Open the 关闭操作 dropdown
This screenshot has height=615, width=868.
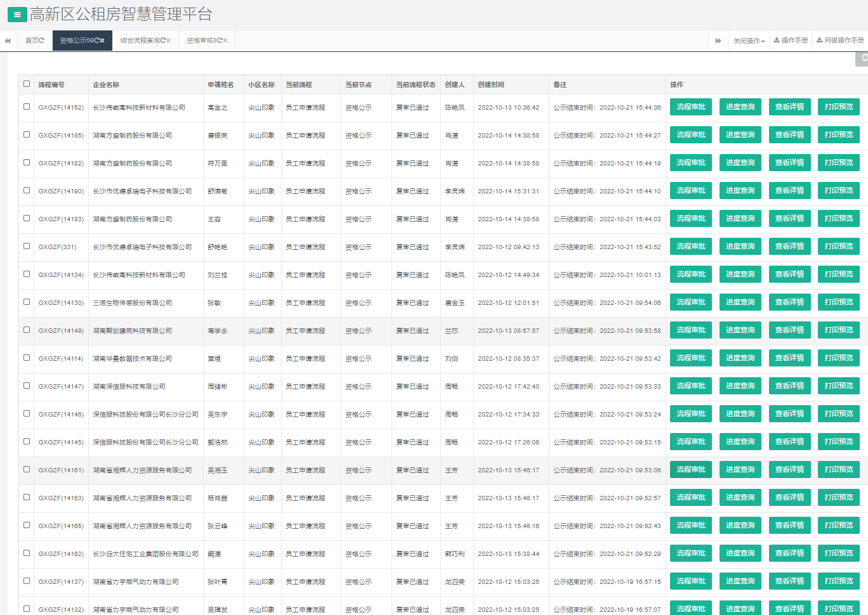[x=749, y=41]
